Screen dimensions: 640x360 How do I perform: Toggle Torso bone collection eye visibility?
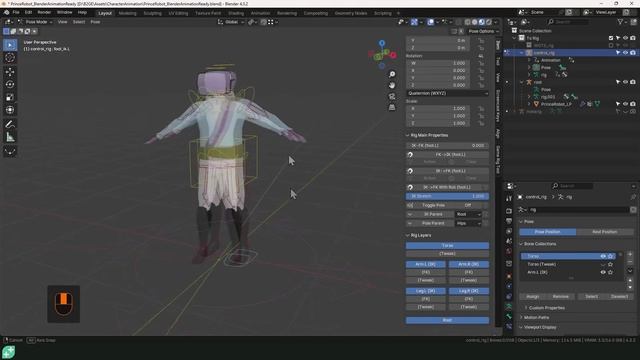coord(603,256)
